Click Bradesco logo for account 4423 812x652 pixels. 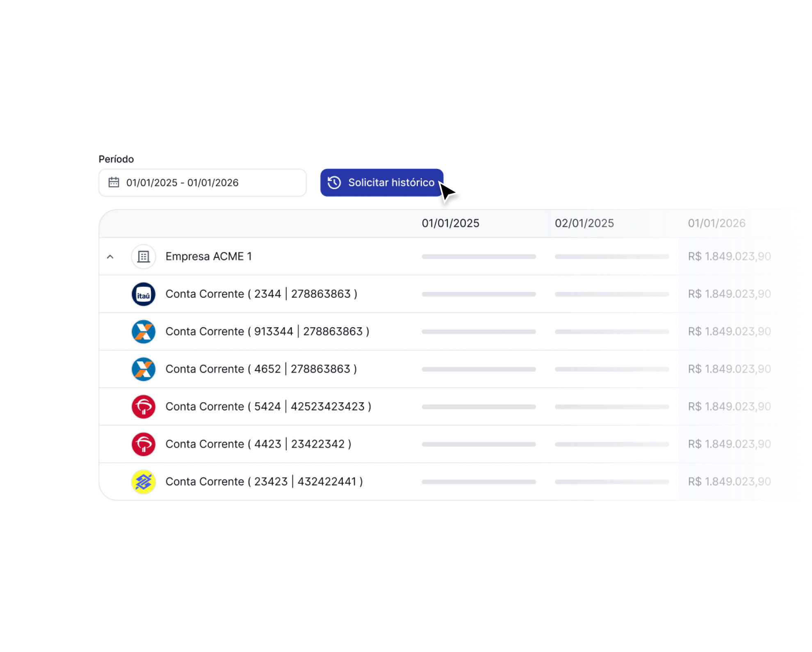coord(144,444)
